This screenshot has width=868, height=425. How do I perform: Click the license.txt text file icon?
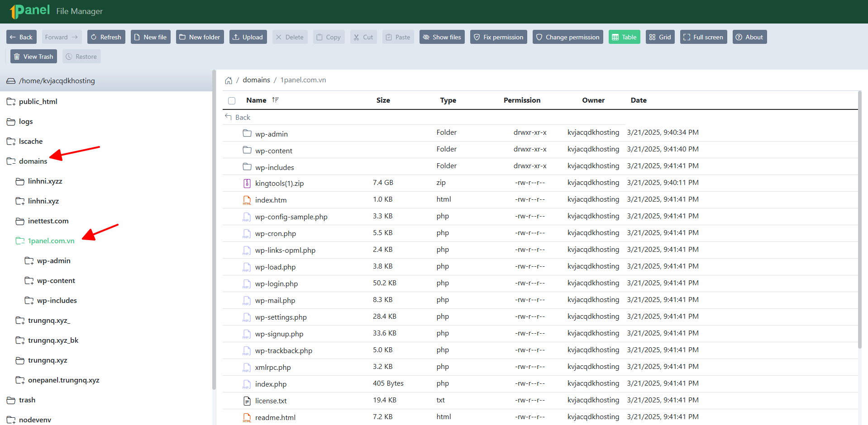click(247, 401)
